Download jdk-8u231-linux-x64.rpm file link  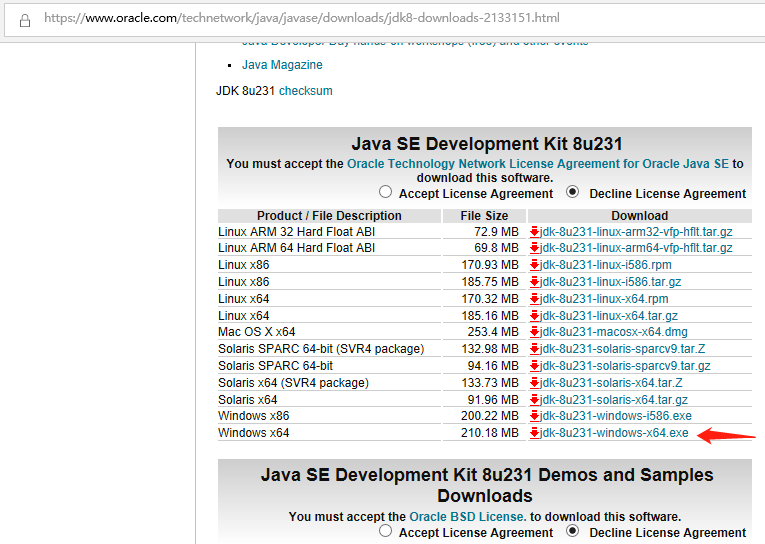click(604, 299)
